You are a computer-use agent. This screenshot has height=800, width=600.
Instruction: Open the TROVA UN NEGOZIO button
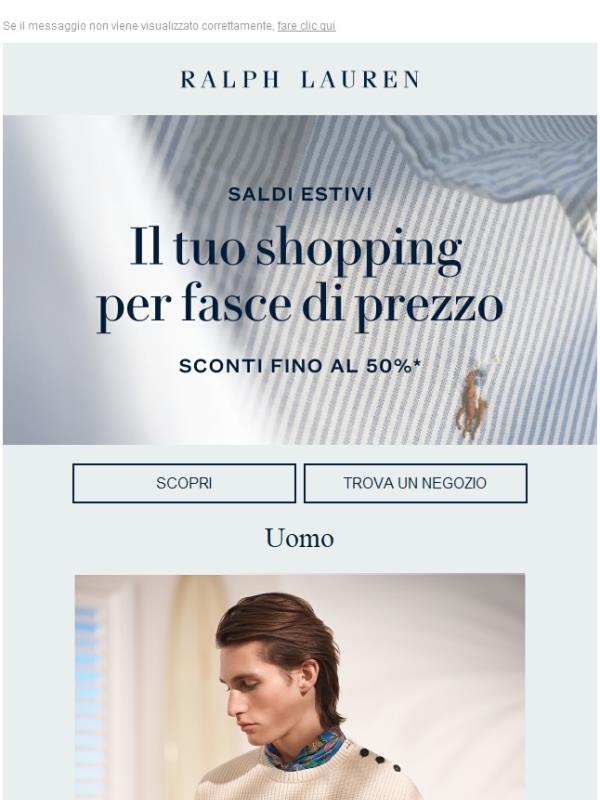point(415,483)
